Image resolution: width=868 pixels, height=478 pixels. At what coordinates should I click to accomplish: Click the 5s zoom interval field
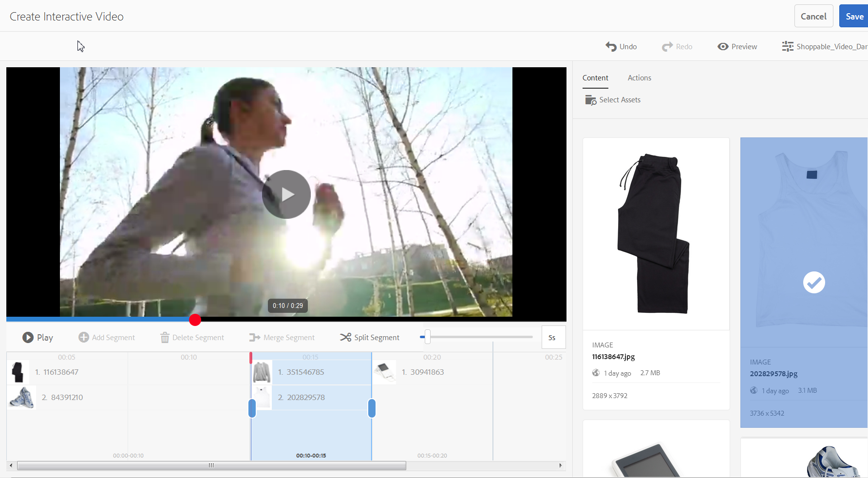(x=553, y=337)
